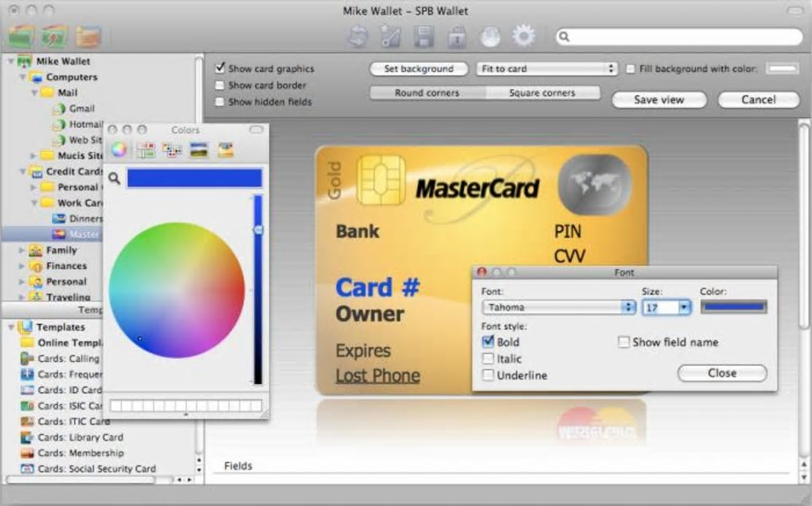812x506 pixels.
Task: Select the image palettes mode in Colors
Action: (x=199, y=150)
